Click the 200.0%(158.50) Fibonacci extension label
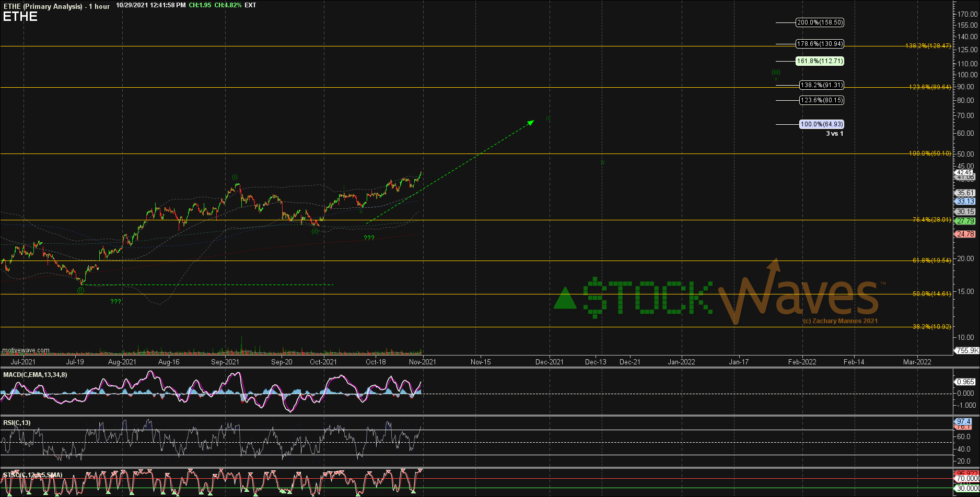Image resolution: width=980 pixels, height=497 pixels. (x=820, y=22)
